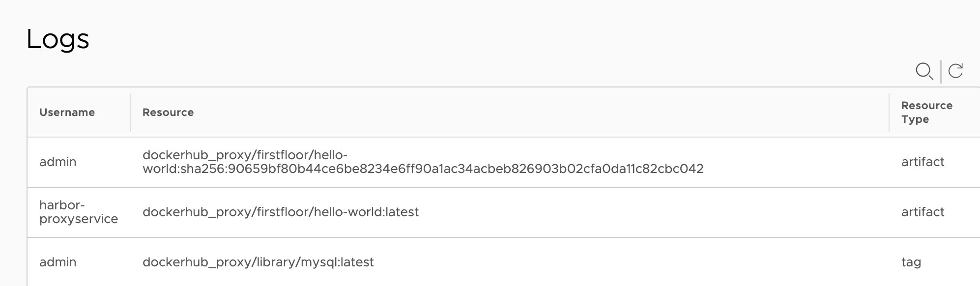Click the refresh icon to reload logs

click(x=955, y=72)
